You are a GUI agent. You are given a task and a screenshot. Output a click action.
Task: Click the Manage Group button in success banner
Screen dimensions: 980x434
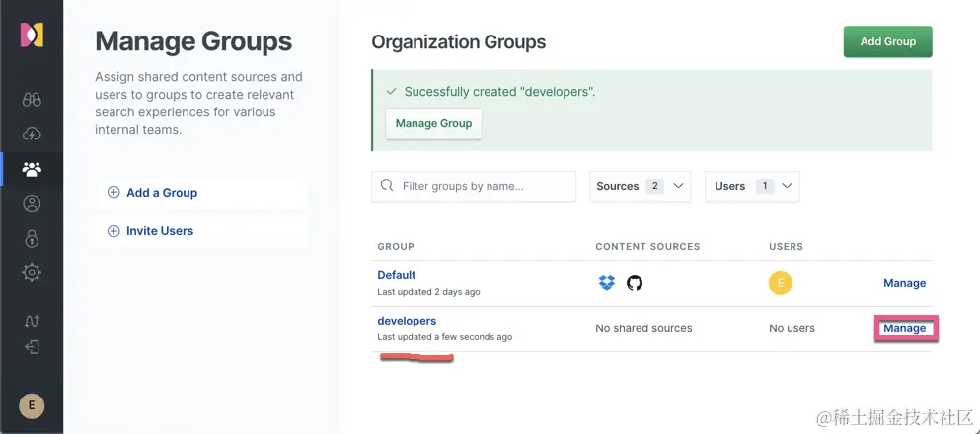[433, 124]
